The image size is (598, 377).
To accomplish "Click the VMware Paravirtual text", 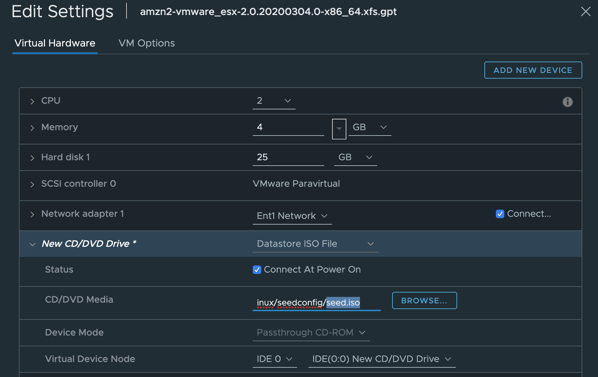I will (296, 184).
